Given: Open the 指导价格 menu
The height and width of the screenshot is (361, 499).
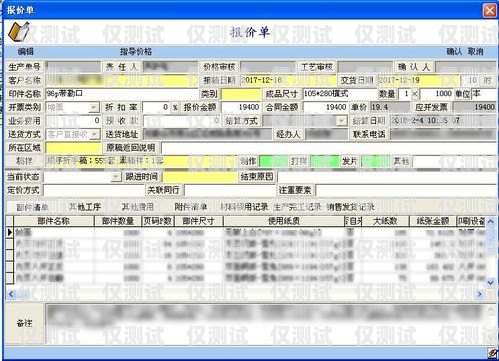Looking at the screenshot, I should pos(136,52).
